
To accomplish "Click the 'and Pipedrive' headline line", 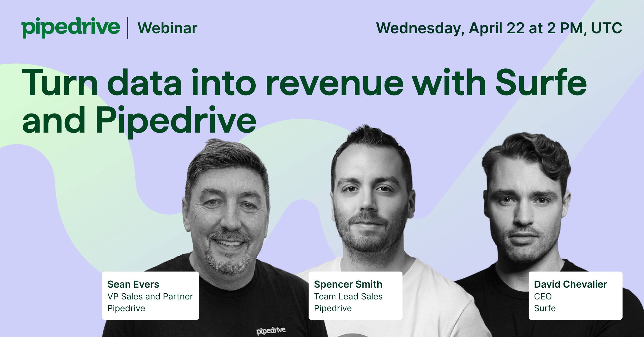I will coord(139,120).
